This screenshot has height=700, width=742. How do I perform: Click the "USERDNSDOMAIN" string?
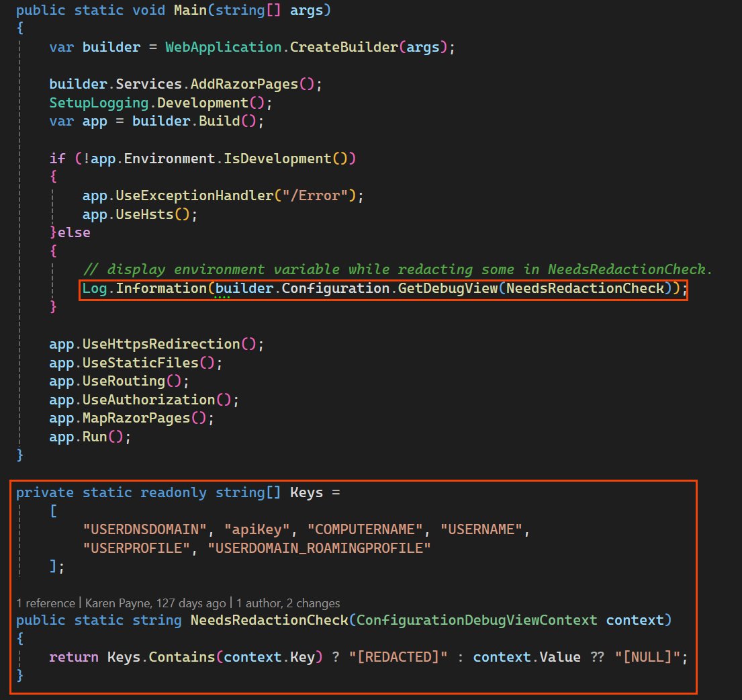coord(145,529)
